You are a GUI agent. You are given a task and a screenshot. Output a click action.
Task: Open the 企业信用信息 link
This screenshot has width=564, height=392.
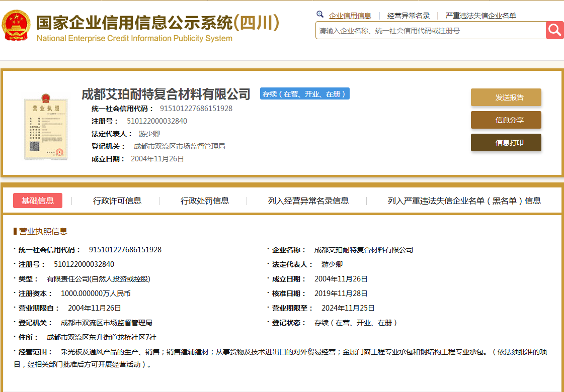(x=351, y=15)
